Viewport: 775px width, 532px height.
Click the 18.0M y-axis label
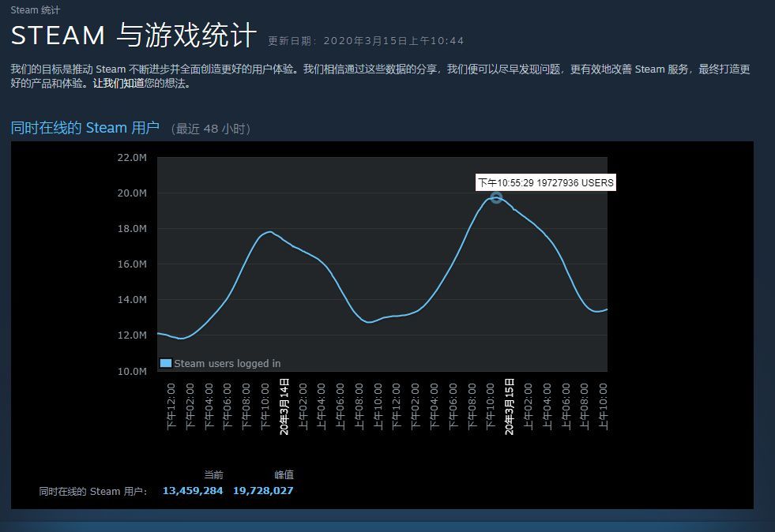click(x=132, y=229)
